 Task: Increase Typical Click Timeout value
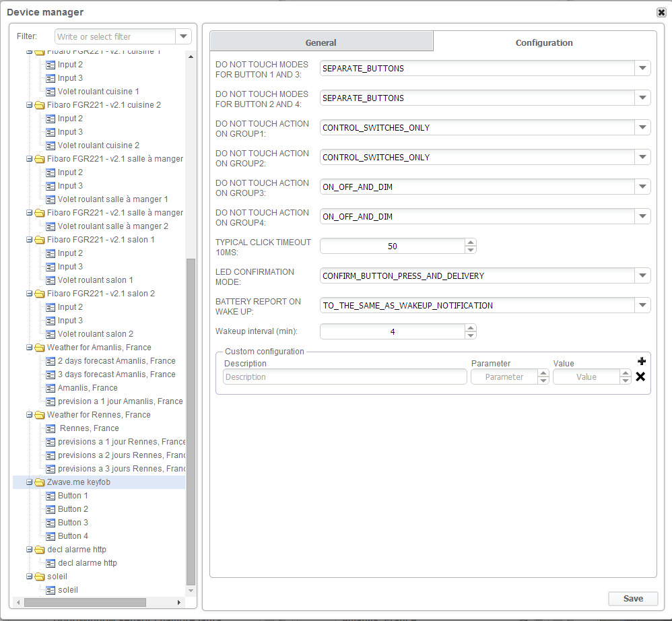tap(471, 242)
